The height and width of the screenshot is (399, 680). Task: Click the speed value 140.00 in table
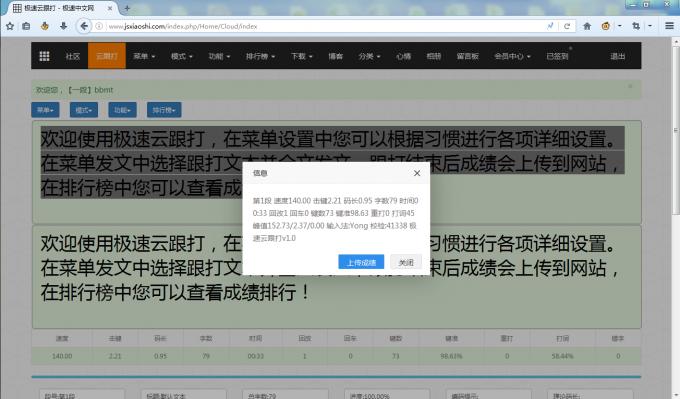click(x=62, y=356)
